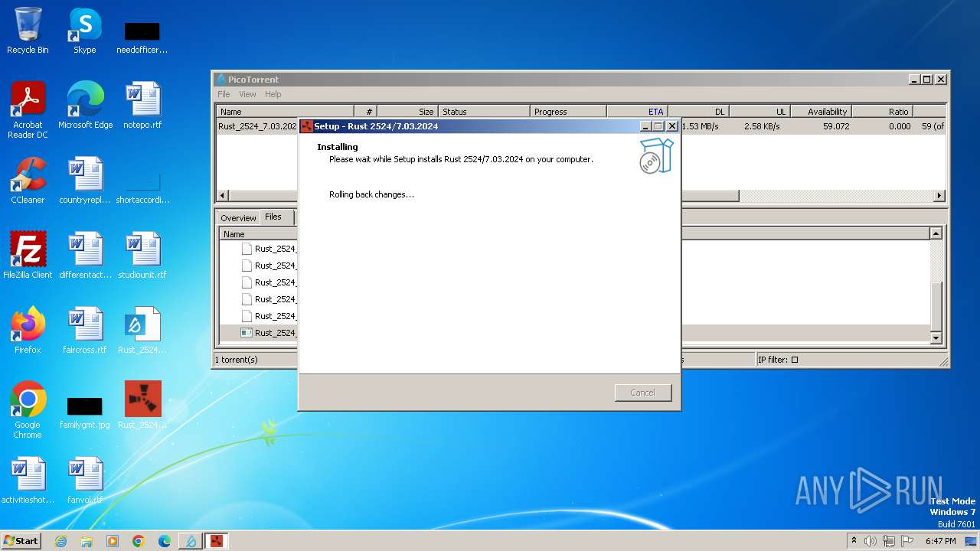The height and width of the screenshot is (551, 980).
Task: Launch FileZilla Client shortcut
Action: (28, 256)
